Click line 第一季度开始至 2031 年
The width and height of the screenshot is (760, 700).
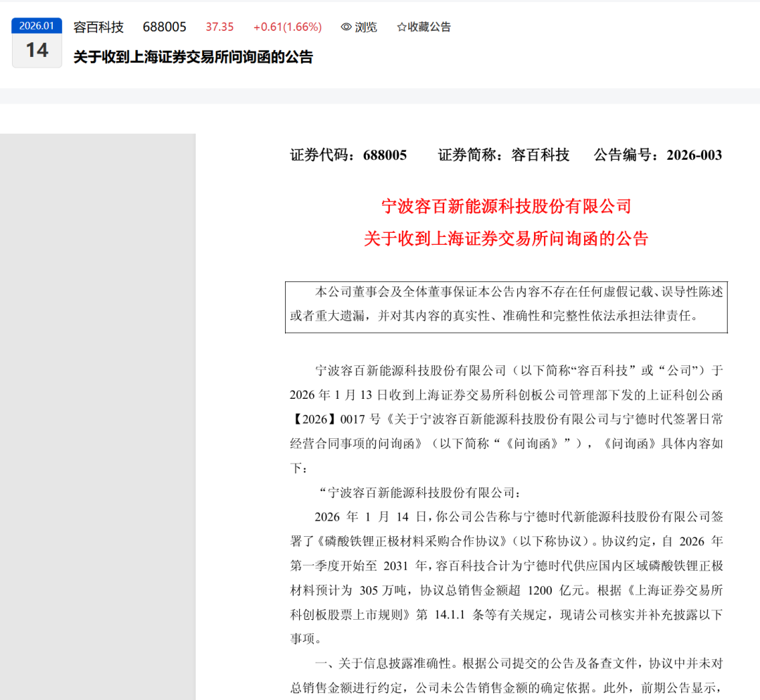[506, 566]
